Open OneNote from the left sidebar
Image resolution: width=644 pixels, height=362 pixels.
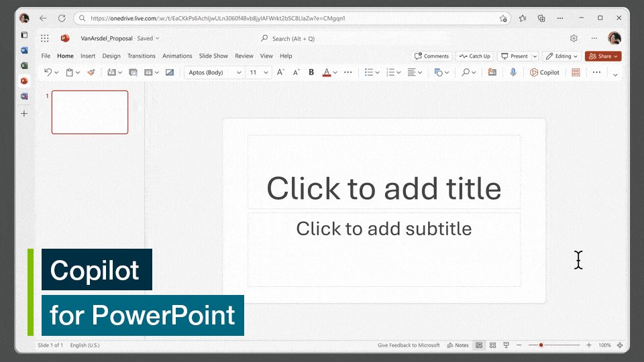tap(24, 97)
